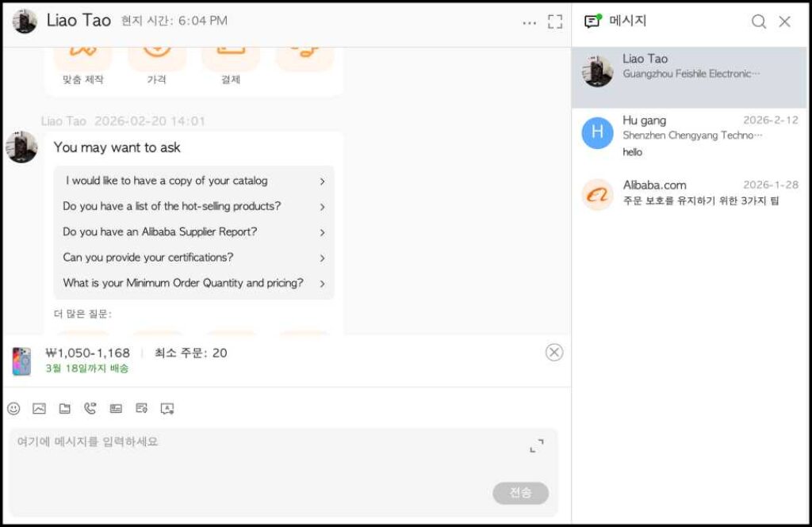Open the chat translation icon
The width and height of the screenshot is (812, 527).
coord(167,409)
